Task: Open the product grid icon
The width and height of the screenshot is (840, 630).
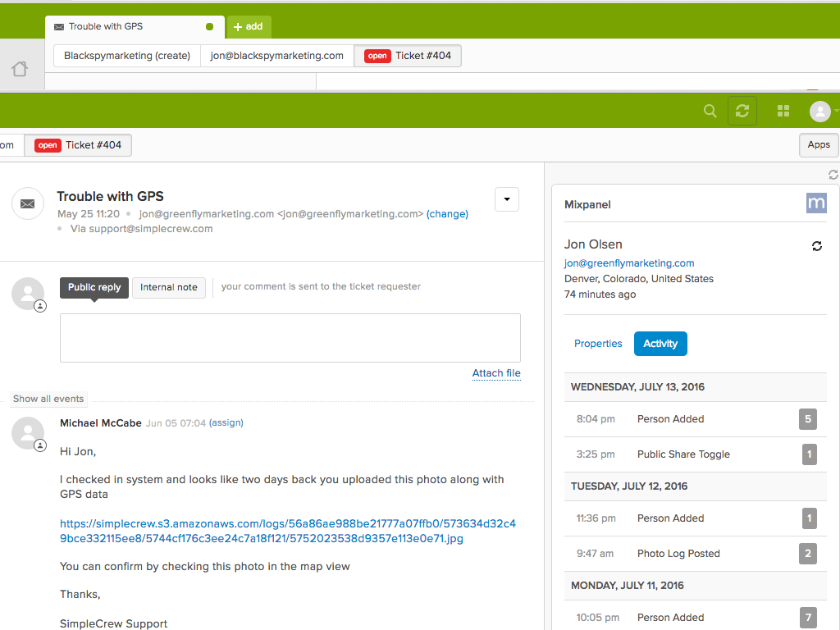Action: coord(783,111)
